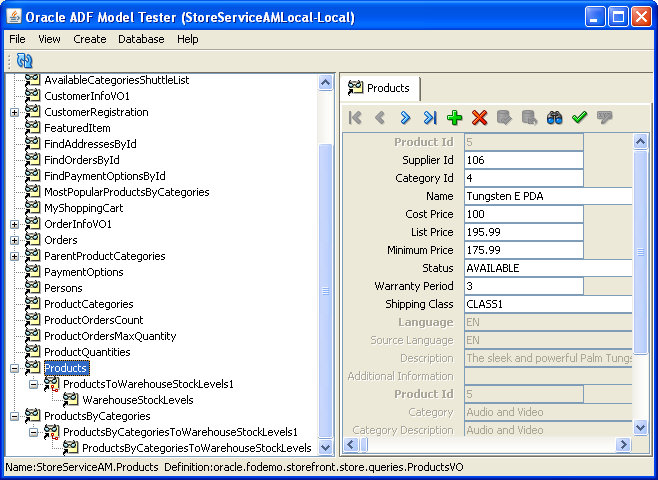Collapse the Products tree node
This screenshot has height=480, width=658.
(x=14, y=368)
